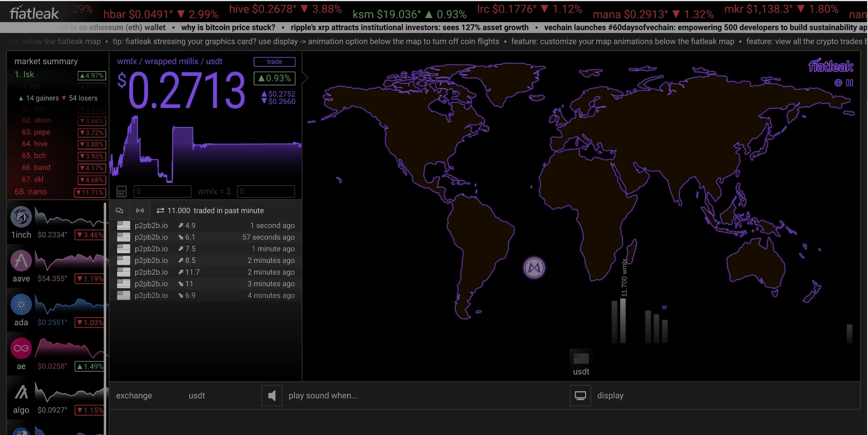Click mkr in the ticker tape
The height and width of the screenshot is (435, 868).
coord(781,9)
